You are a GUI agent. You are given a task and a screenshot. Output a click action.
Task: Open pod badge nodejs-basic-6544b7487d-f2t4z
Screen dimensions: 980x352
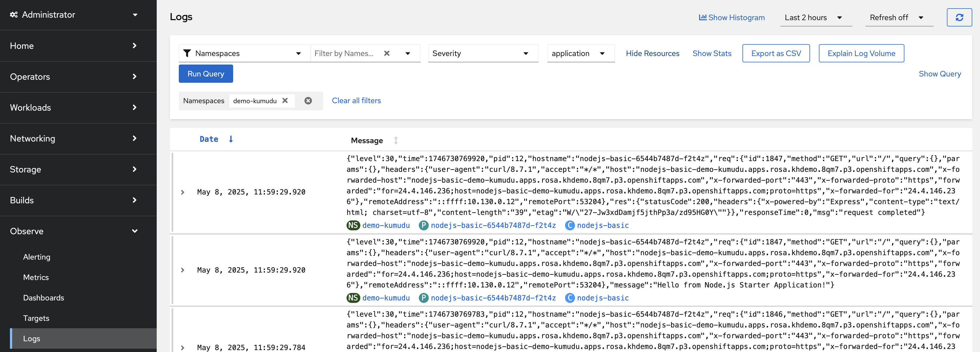click(x=493, y=225)
